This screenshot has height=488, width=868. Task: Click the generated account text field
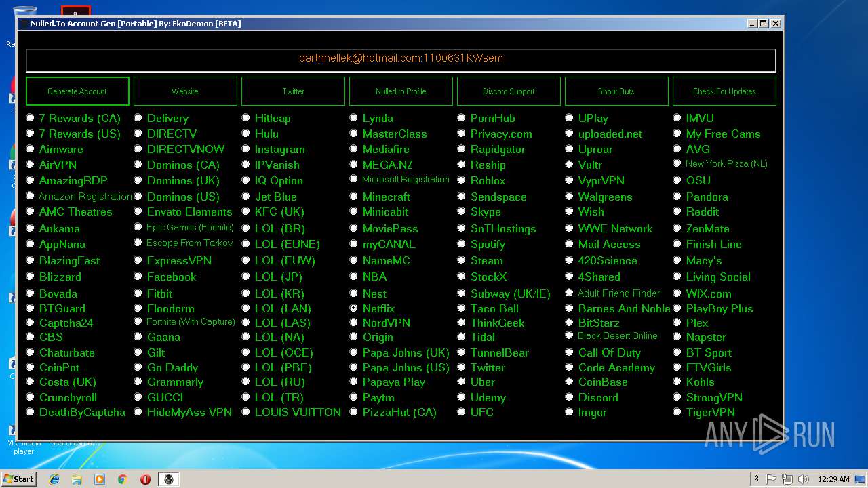401,60
